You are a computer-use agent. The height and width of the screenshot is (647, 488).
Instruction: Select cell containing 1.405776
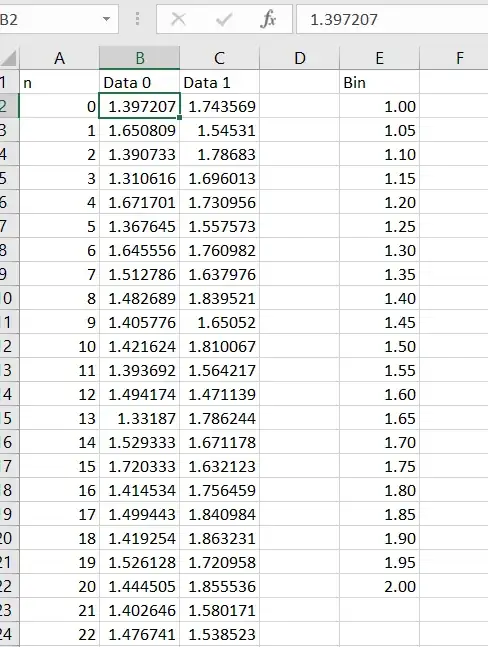pos(139,322)
